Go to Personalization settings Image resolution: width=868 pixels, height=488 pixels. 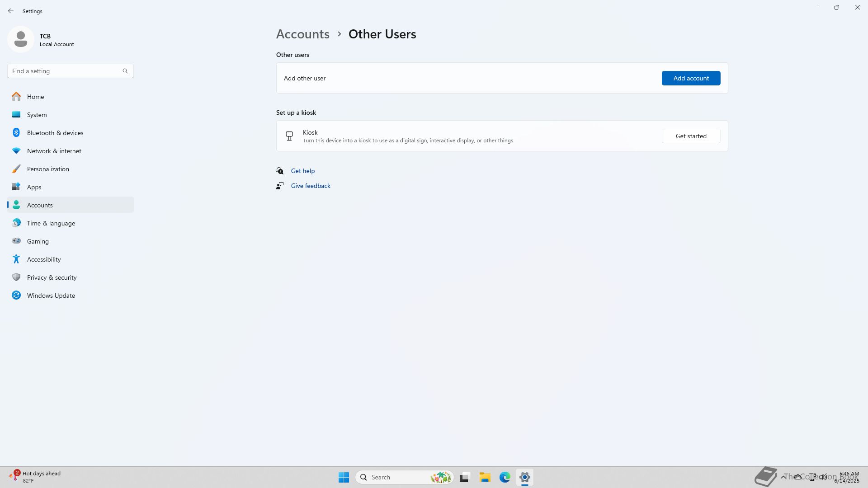[48, 169]
